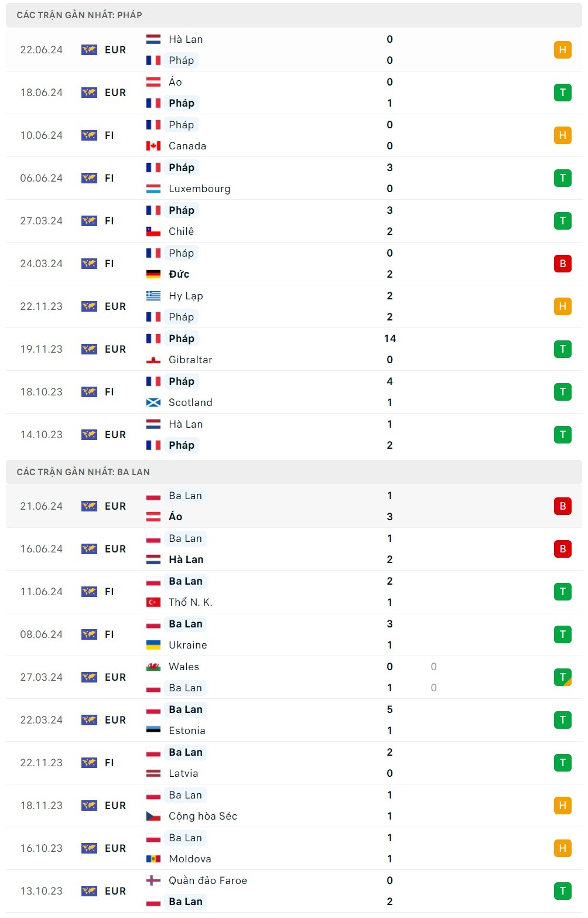Click the Gibraltar flag icon
This screenshot has width=588, height=918.
pyautogui.click(x=153, y=360)
